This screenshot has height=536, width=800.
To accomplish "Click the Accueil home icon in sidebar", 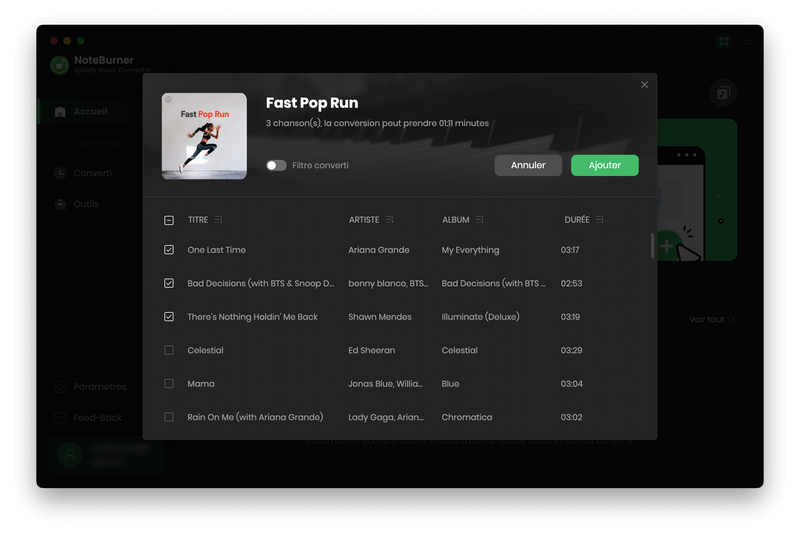I will 60,112.
